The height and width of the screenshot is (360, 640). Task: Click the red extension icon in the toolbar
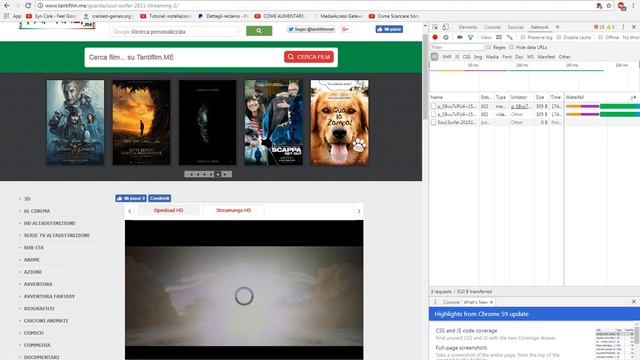click(x=622, y=6)
